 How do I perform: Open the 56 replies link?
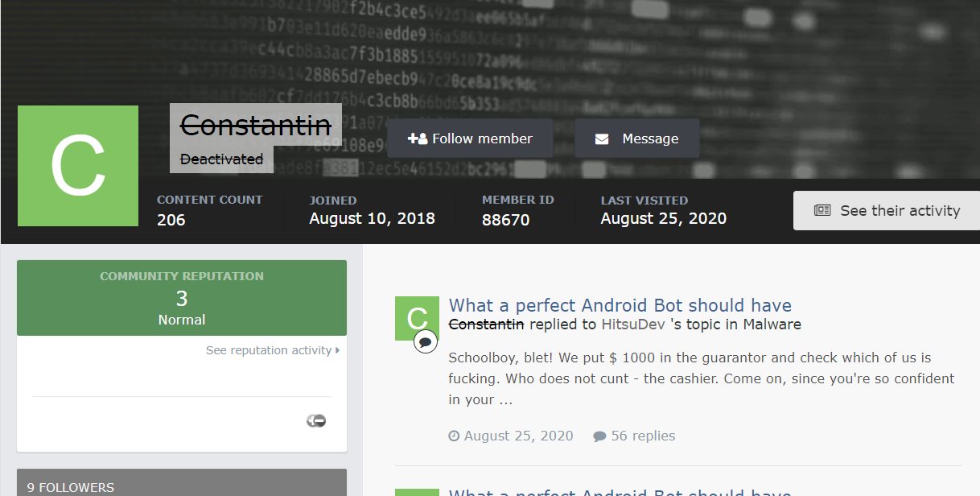tap(643, 436)
